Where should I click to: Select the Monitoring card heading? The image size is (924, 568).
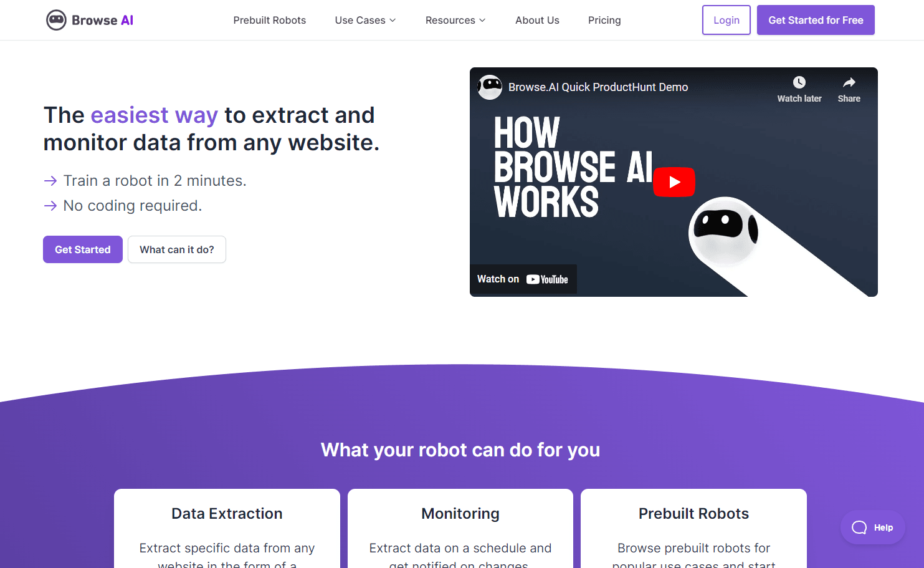click(460, 513)
